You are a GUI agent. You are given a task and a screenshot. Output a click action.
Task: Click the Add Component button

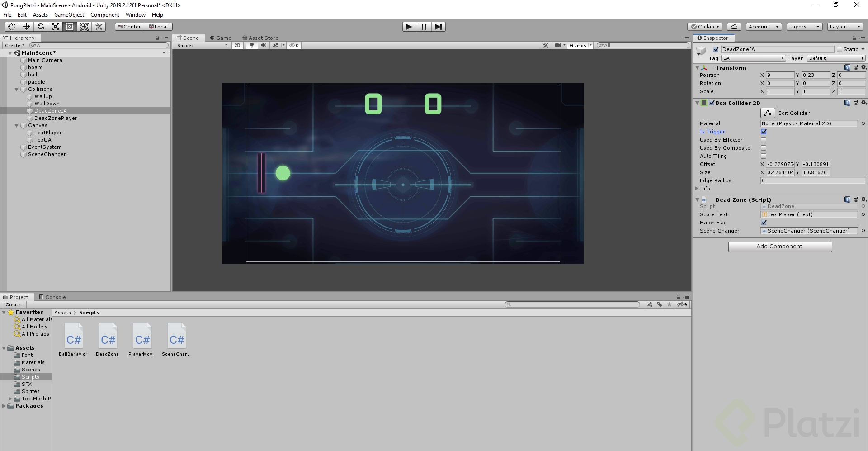click(x=780, y=246)
